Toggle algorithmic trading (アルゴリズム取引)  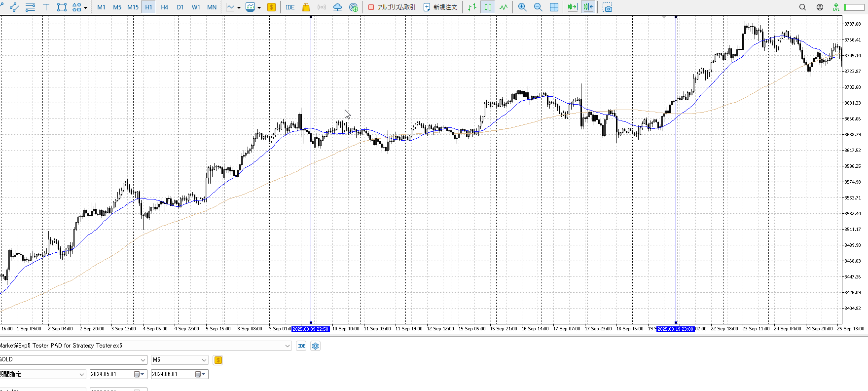392,7
